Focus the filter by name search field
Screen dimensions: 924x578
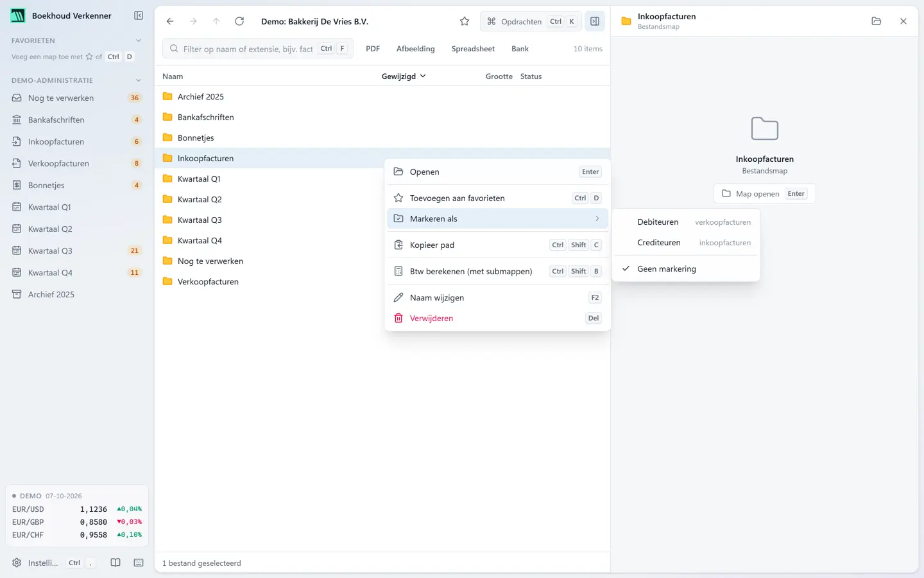pyautogui.click(x=258, y=49)
